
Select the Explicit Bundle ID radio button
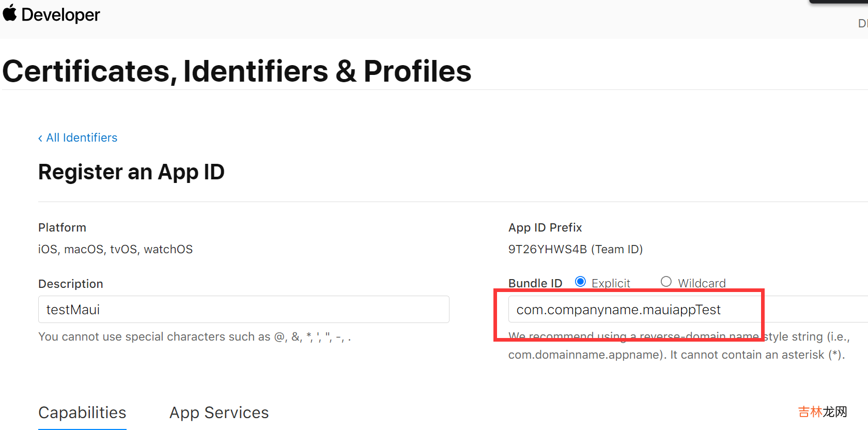580,282
